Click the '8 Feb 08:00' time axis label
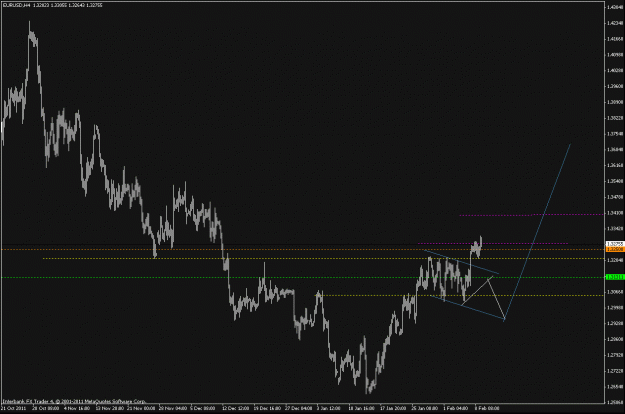The image size is (625, 414). coord(487,408)
